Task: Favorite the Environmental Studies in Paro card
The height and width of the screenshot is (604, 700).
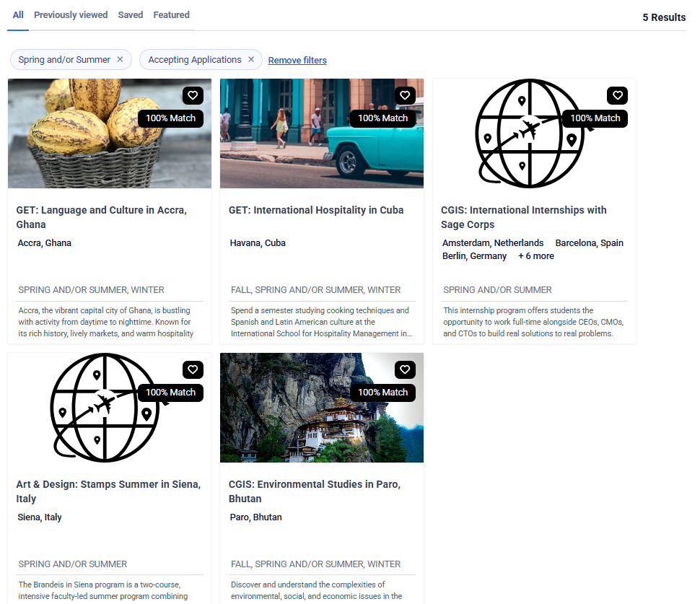Action: [405, 369]
